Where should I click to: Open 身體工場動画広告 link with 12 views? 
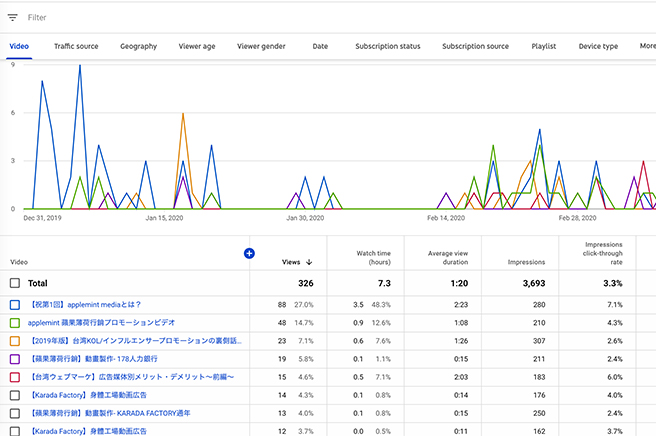(88, 431)
